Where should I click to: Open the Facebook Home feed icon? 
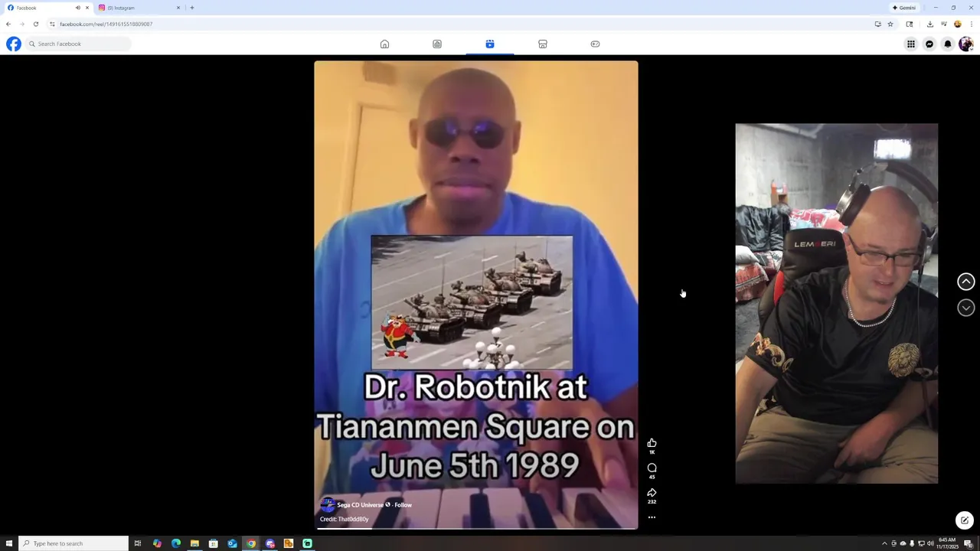(384, 44)
